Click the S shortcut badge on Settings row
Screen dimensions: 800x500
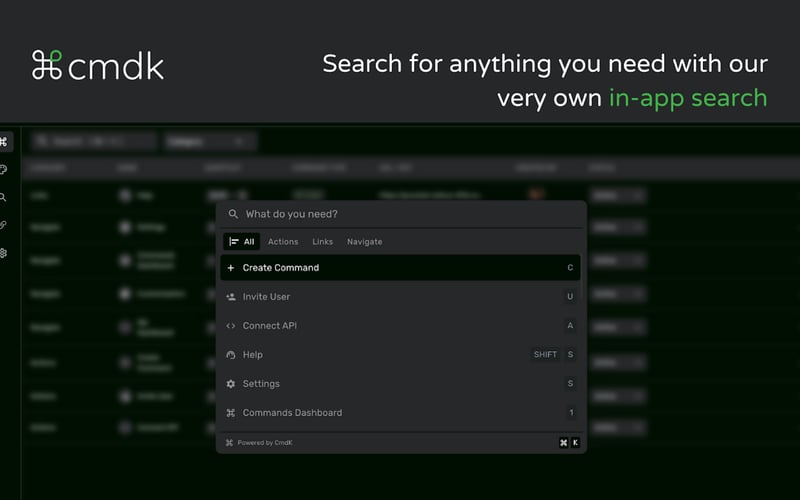pyautogui.click(x=570, y=384)
